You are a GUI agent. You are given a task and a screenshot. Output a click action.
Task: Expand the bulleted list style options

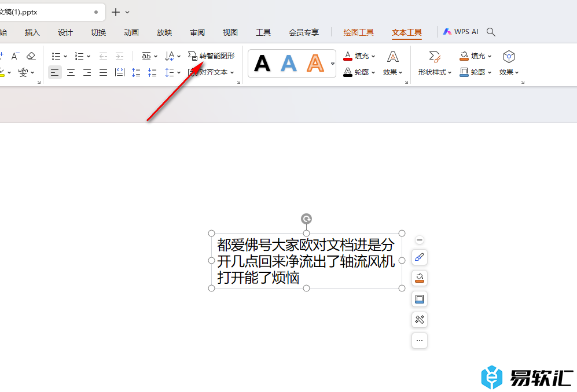click(65, 56)
